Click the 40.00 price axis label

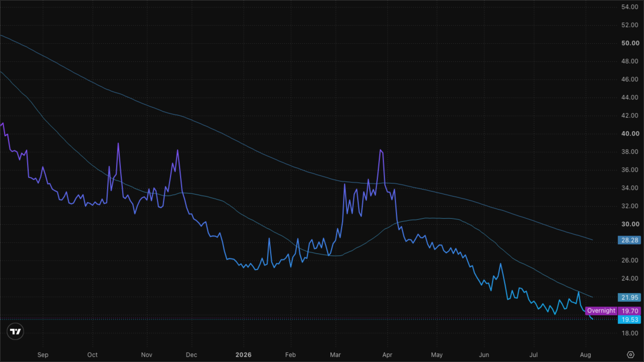tap(630, 133)
